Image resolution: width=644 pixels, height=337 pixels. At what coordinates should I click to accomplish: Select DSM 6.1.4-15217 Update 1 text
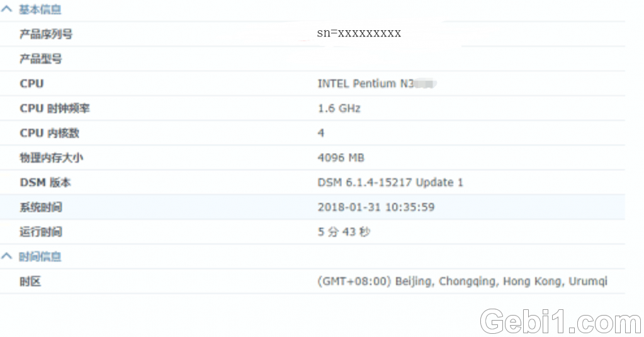click(x=390, y=183)
